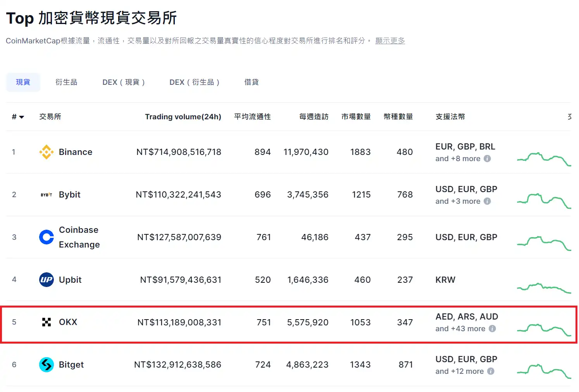The height and width of the screenshot is (392, 579).
Task: Click the Bitget logo icon
Action: [x=47, y=364]
